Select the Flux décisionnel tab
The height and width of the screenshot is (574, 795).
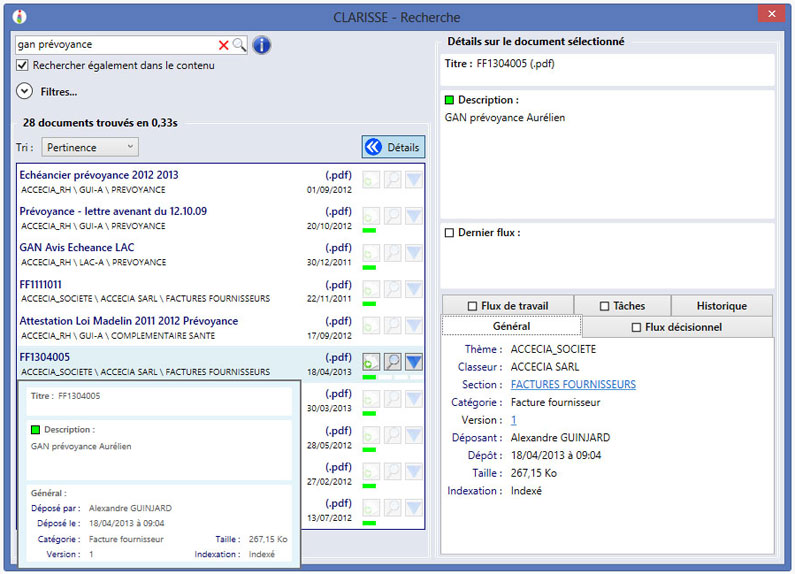[677, 327]
